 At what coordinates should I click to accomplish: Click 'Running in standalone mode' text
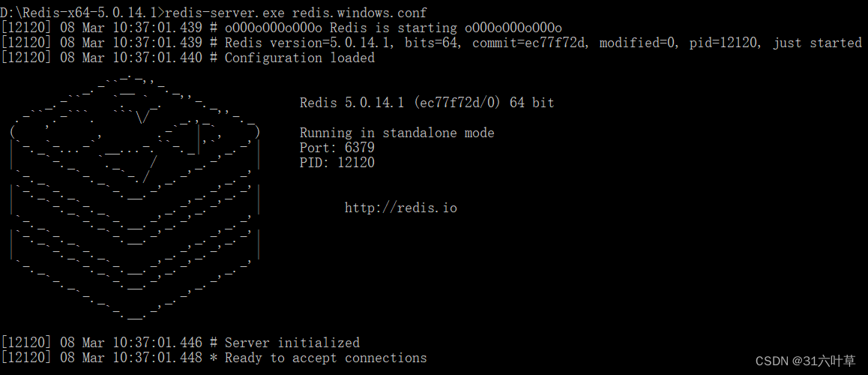397,133
